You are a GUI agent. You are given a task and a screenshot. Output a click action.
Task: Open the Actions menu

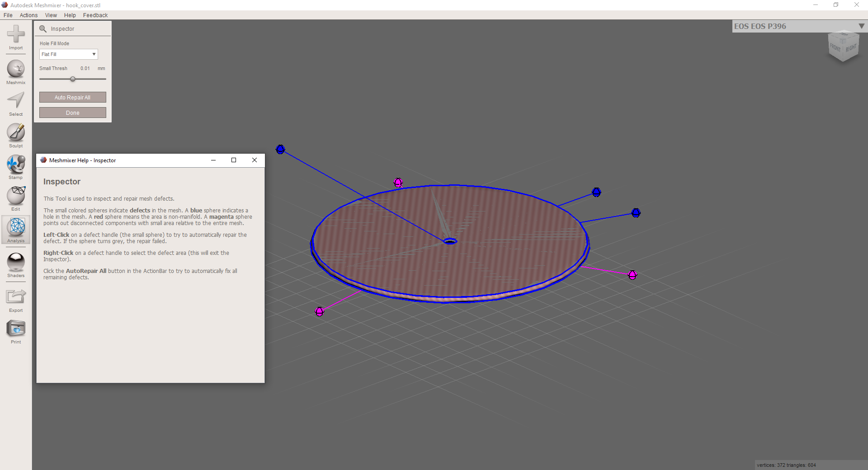click(28, 15)
